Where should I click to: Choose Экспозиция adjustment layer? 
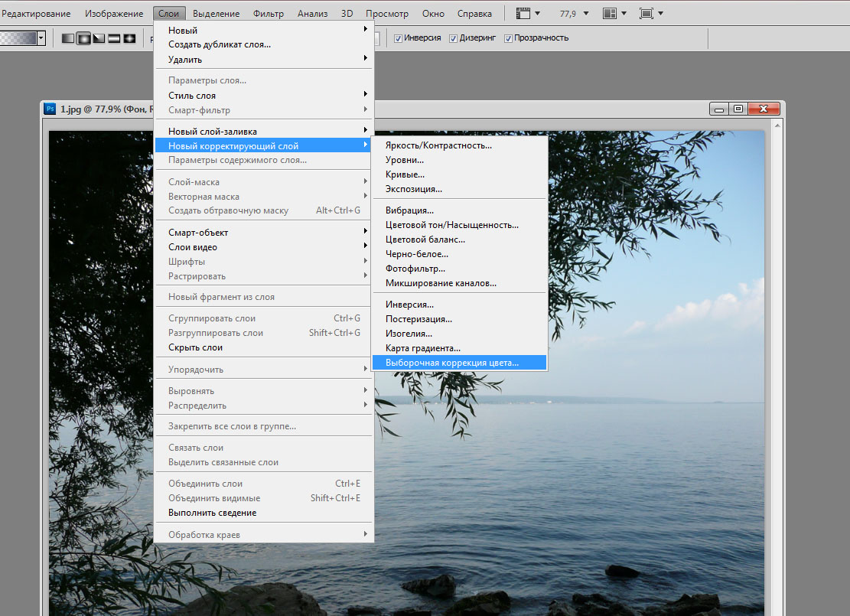[459, 189]
